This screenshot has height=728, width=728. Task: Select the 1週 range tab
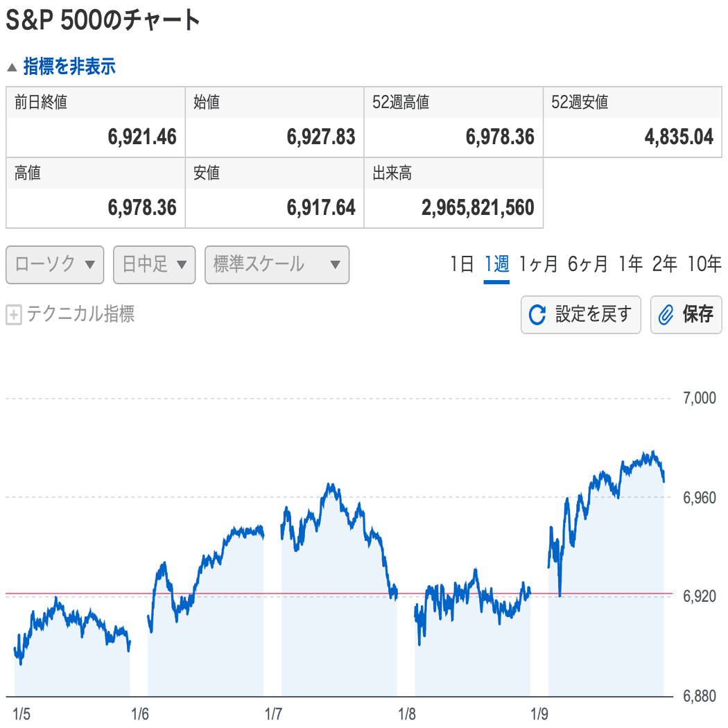(496, 264)
